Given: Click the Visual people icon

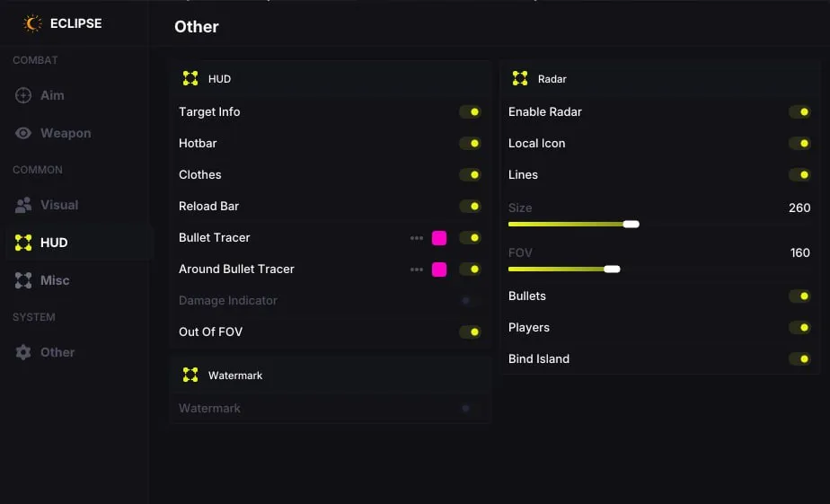Looking at the screenshot, I should click(x=23, y=205).
